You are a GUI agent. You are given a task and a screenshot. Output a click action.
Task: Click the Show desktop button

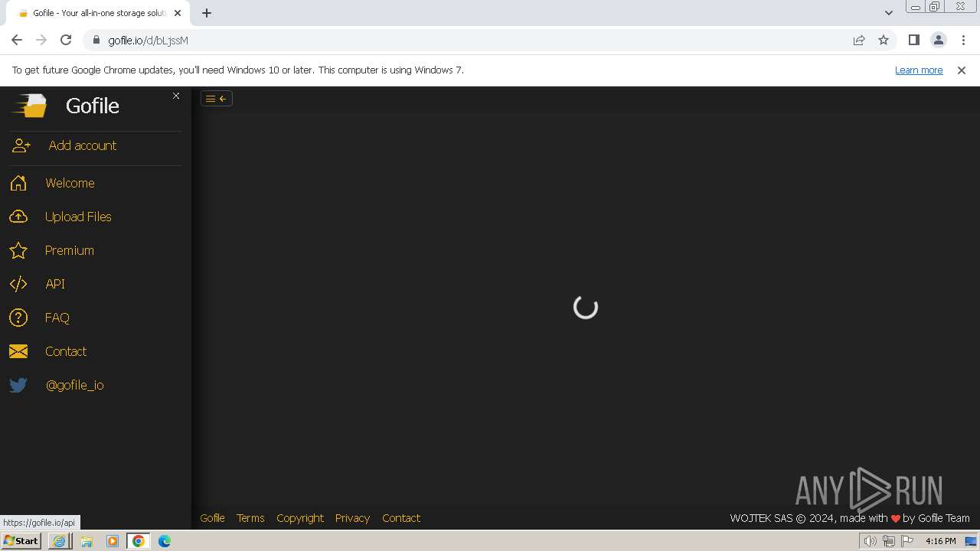pos(972,541)
